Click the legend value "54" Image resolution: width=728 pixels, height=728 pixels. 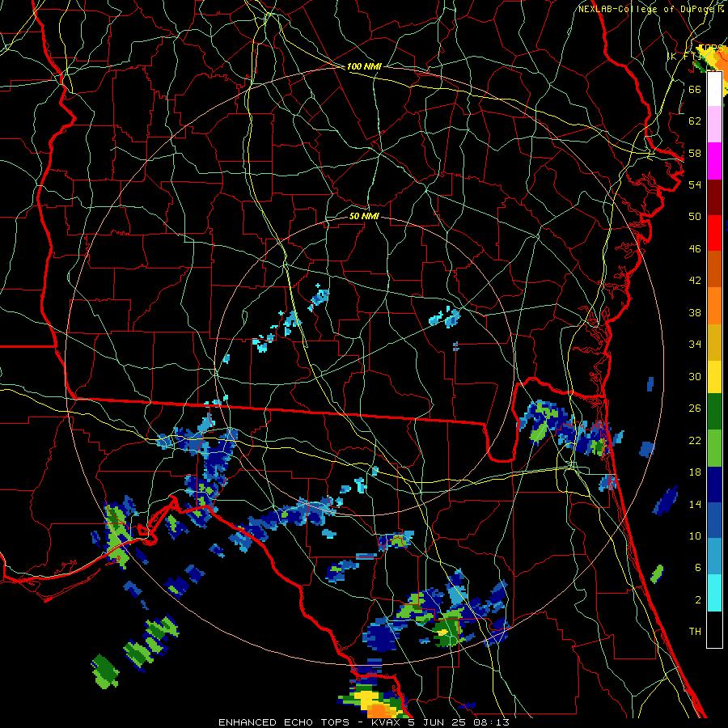pos(695,184)
